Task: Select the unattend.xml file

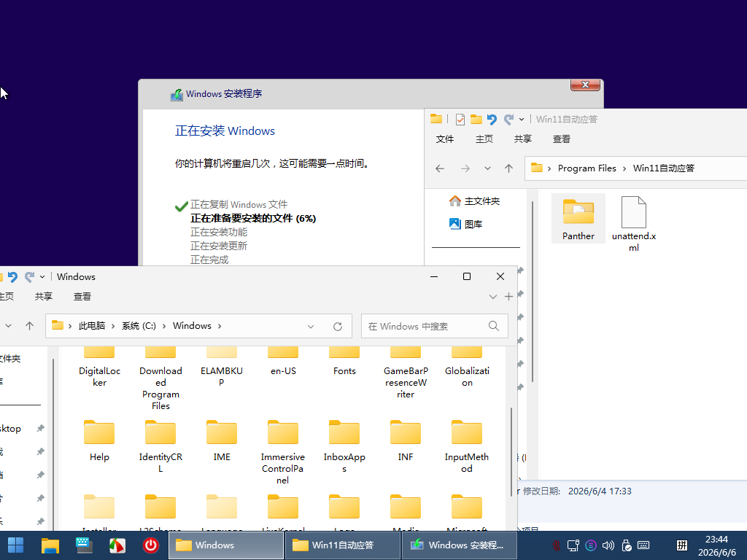Action: [x=634, y=224]
